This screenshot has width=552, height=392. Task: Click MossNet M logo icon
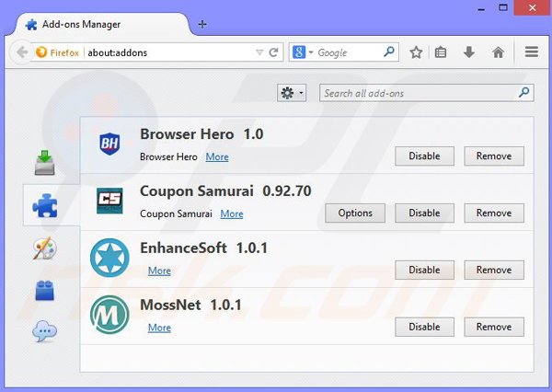(x=109, y=315)
